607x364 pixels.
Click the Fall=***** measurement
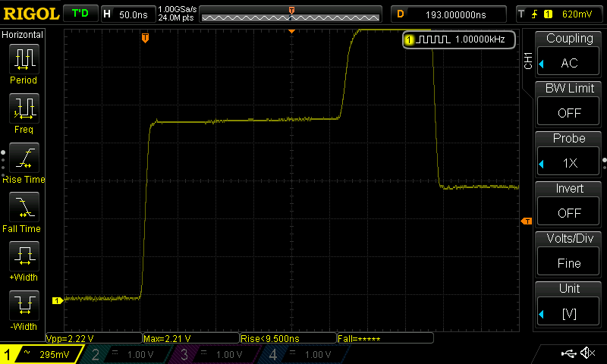tap(385, 338)
